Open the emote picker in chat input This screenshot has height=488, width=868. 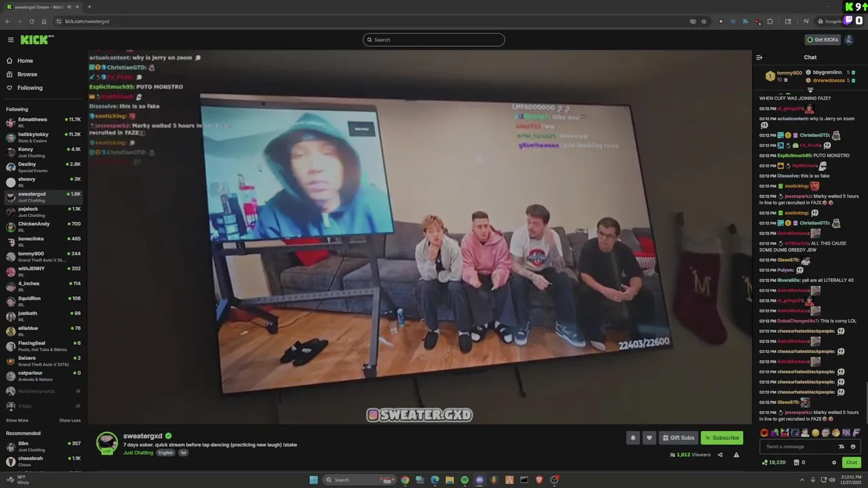pyautogui.click(x=853, y=447)
